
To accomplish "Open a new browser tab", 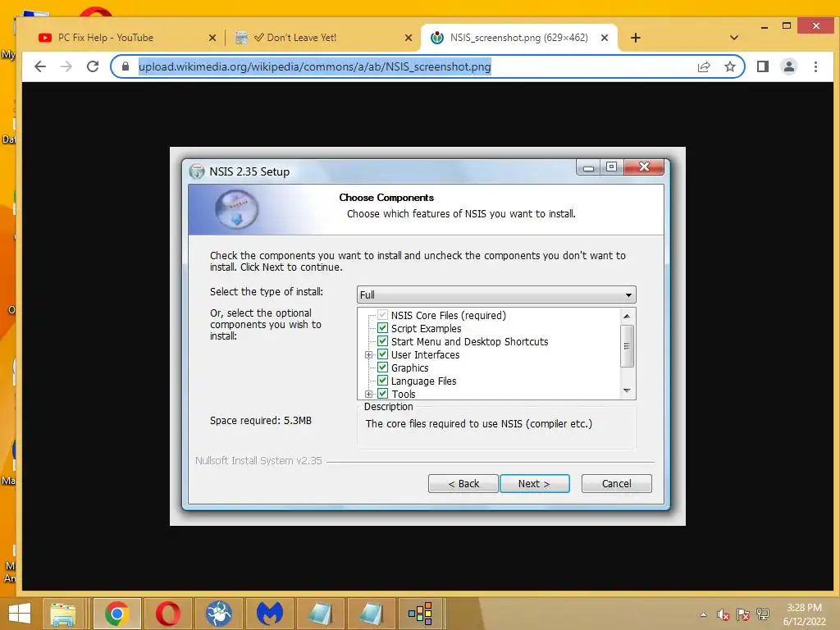I will pos(636,38).
